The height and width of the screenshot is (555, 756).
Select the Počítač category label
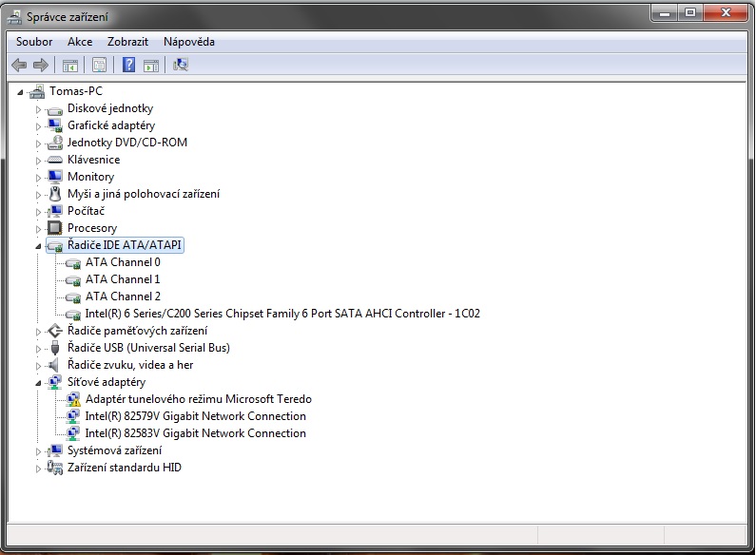click(x=86, y=211)
